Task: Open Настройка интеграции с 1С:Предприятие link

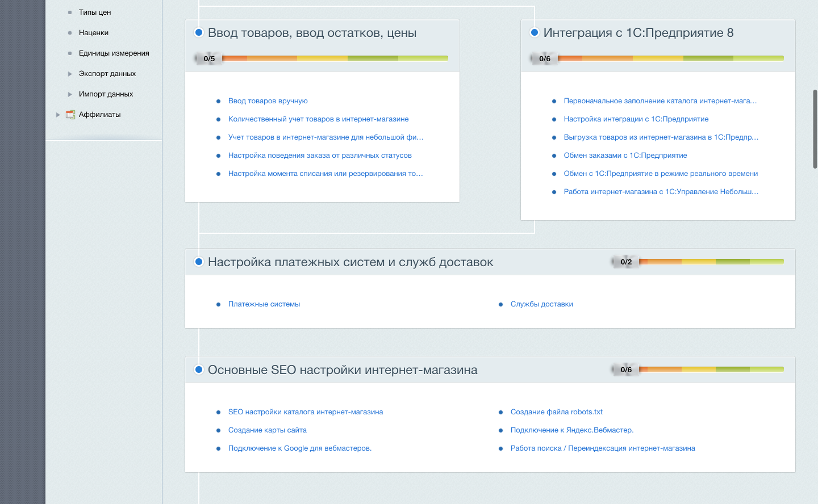Action: point(636,119)
